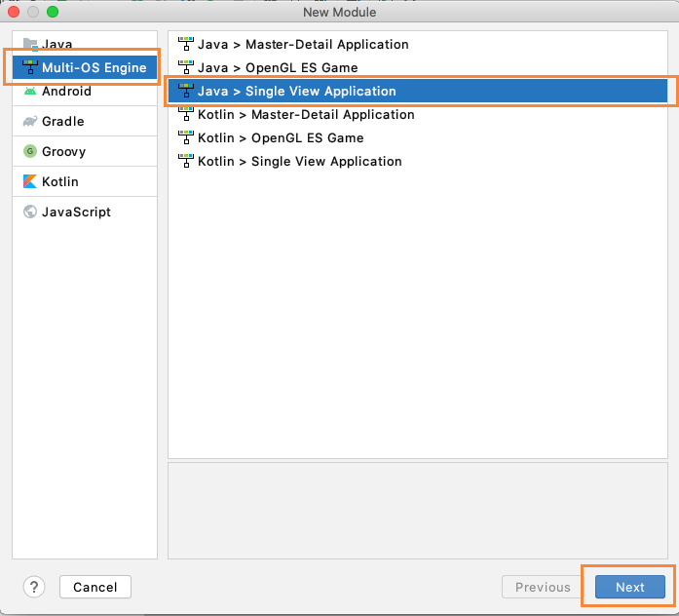Click the Java folder icon in sidebar
The image size is (679, 616).
pyautogui.click(x=30, y=44)
